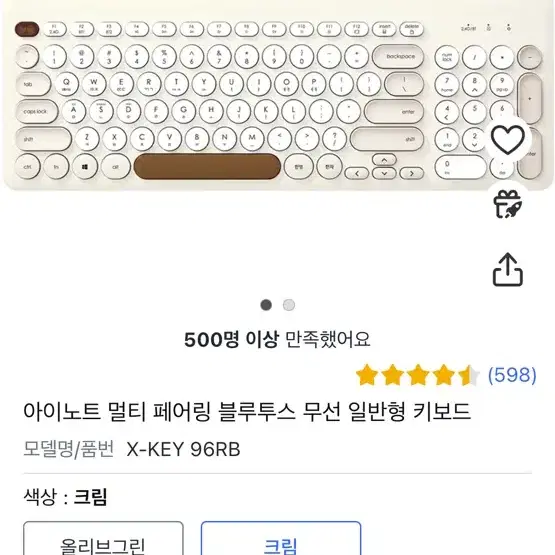The image size is (555, 555).
Task: Click the half-filled fifth rating star
Action: click(469, 374)
